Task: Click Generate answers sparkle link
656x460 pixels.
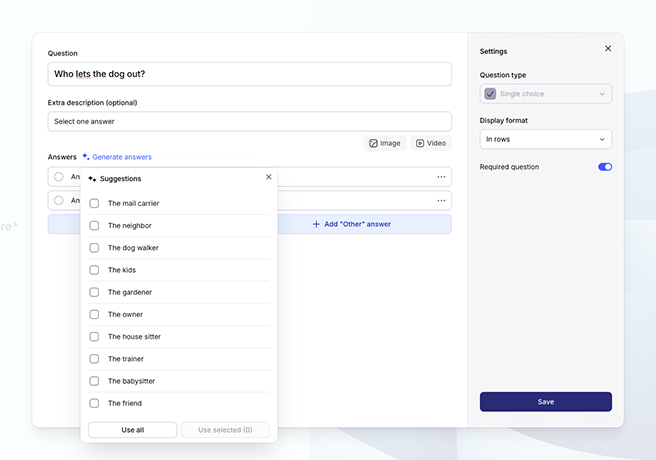Action: (117, 157)
